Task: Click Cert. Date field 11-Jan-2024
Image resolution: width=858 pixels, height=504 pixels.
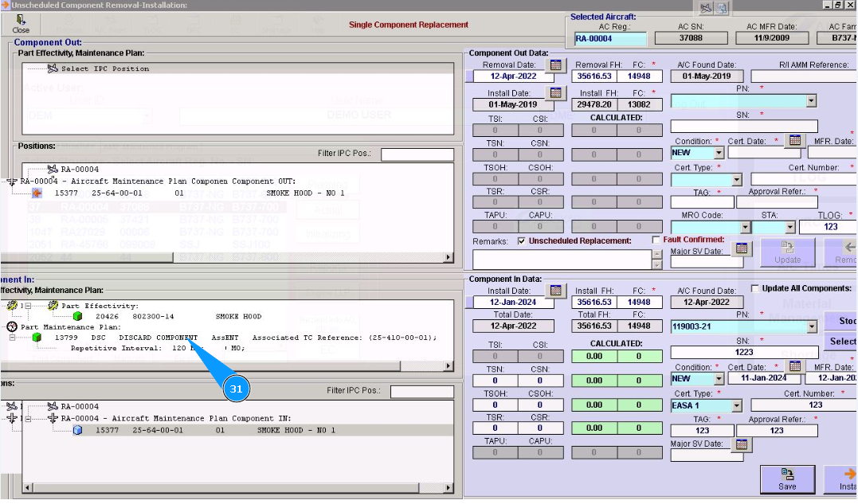Action: 764,377
